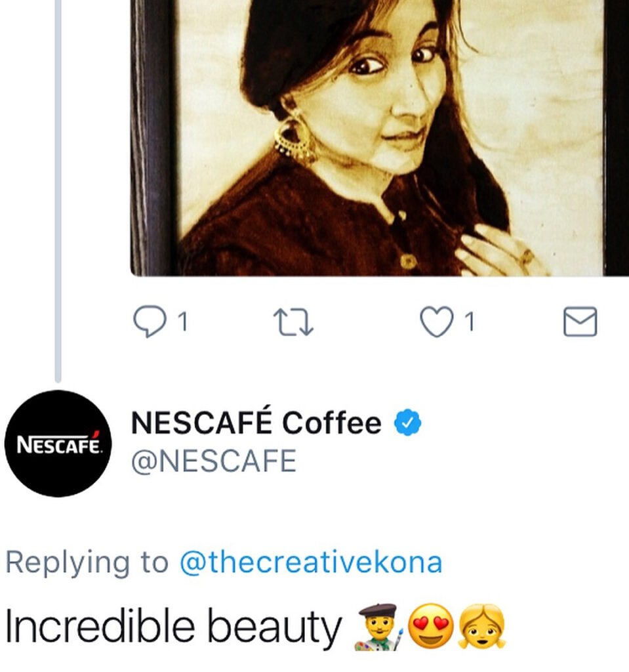Click the vertical thread connector line
This screenshot has height=672, width=629.
point(58,197)
